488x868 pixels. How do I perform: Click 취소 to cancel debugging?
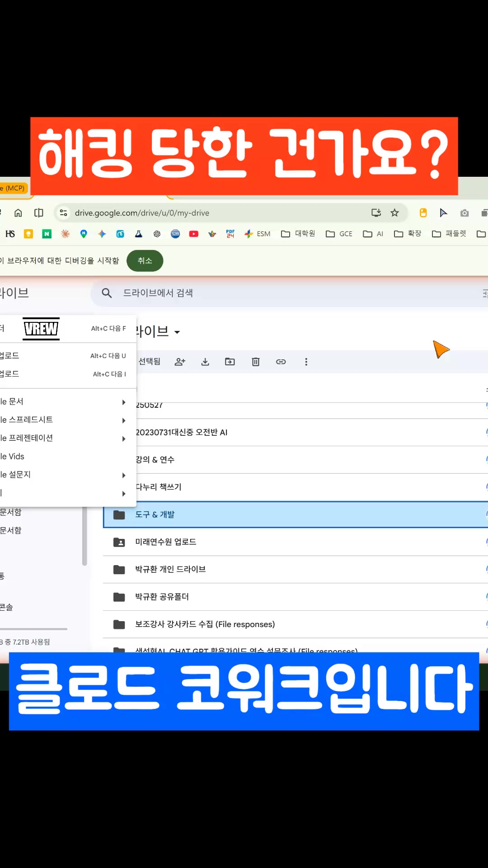(x=145, y=261)
